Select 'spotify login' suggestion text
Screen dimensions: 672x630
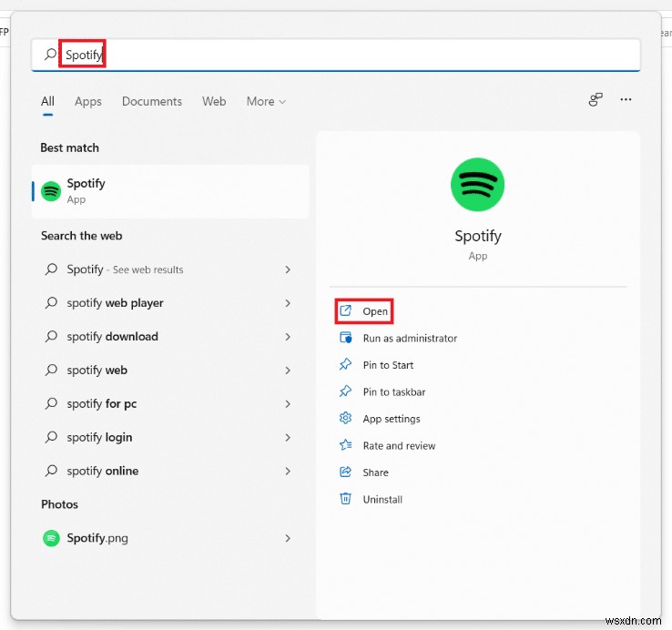[x=99, y=437]
